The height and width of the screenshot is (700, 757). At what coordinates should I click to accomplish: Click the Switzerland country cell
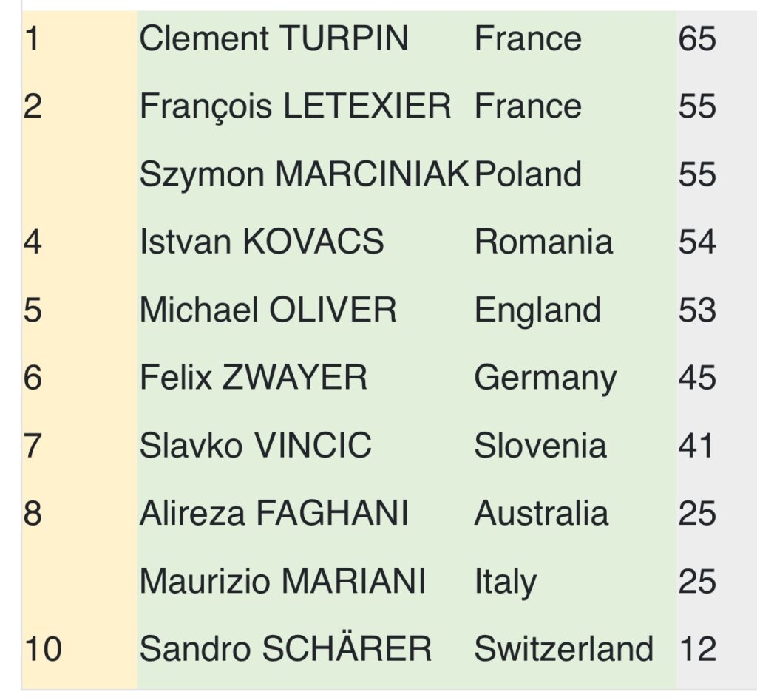point(563,650)
